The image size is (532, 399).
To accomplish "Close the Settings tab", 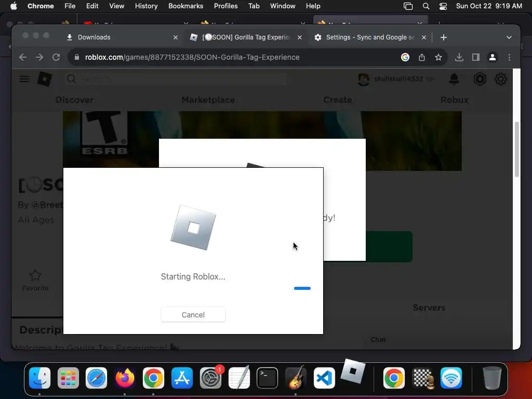I will coord(424,37).
